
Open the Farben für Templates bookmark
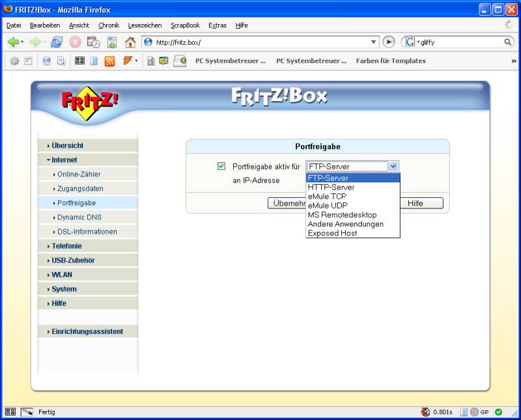pyautogui.click(x=391, y=61)
